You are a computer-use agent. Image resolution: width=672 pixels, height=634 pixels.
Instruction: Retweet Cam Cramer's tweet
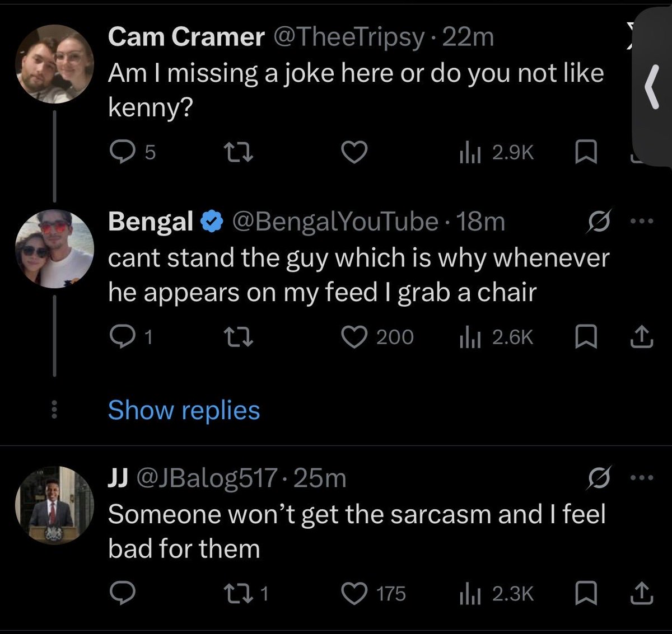coord(239,152)
